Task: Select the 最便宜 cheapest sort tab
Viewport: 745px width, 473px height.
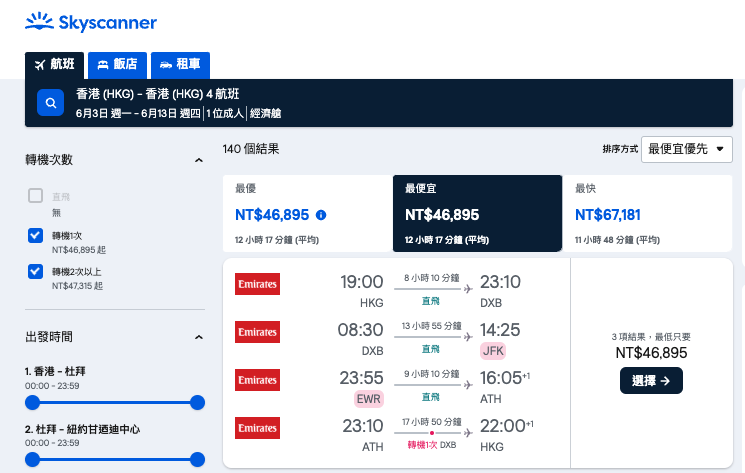Action: click(478, 213)
